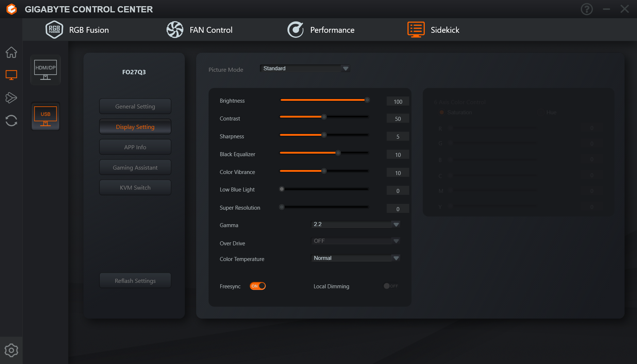Select the Display Setting section
Image resolution: width=637 pixels, height=364 pixels.
coord(135,127)
